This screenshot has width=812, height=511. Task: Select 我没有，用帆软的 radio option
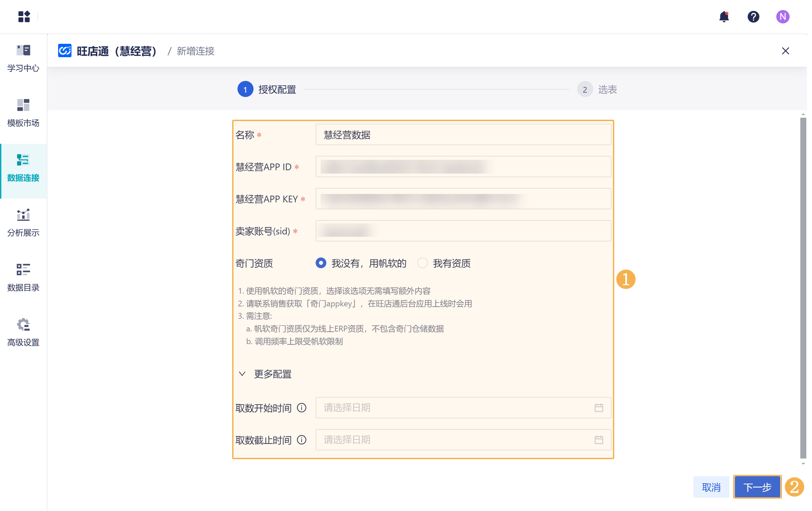[x=321, y=263]
